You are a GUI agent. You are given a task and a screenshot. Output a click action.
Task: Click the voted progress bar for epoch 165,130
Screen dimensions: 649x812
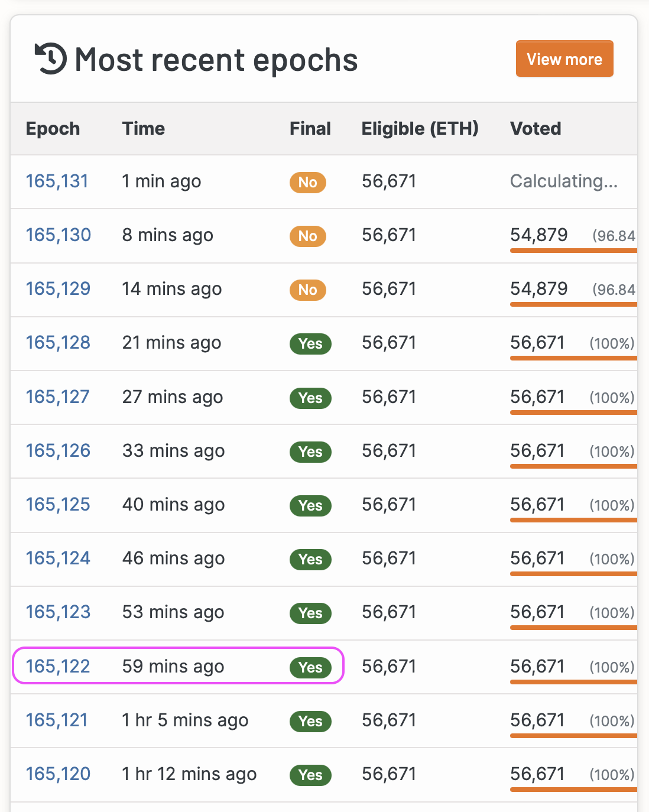573,251
